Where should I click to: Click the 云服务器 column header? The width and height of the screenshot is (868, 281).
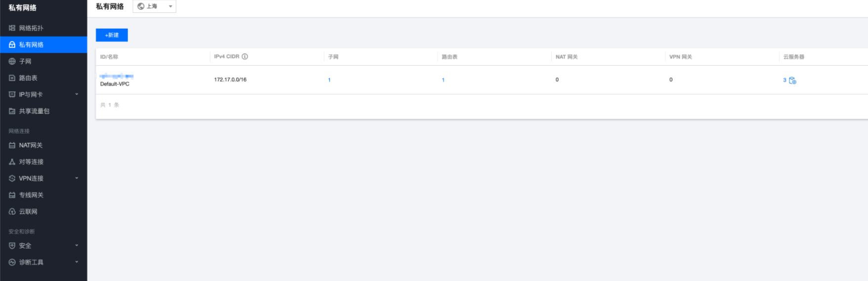(x=794, y=57)
